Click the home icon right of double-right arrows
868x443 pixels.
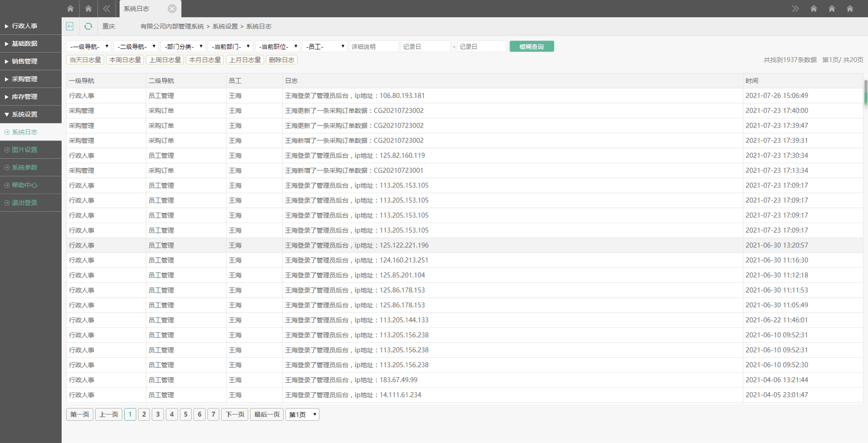(x=814, y=9)
